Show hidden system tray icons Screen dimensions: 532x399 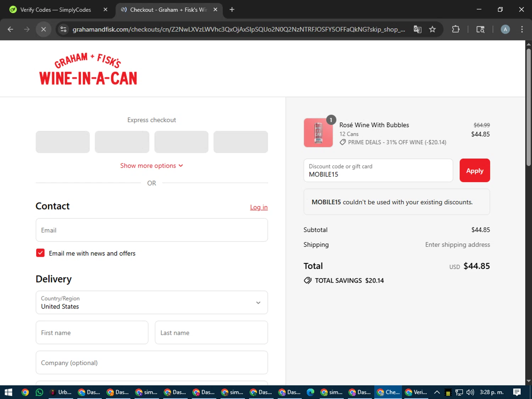pyautogui.click(x=437, y=392)
